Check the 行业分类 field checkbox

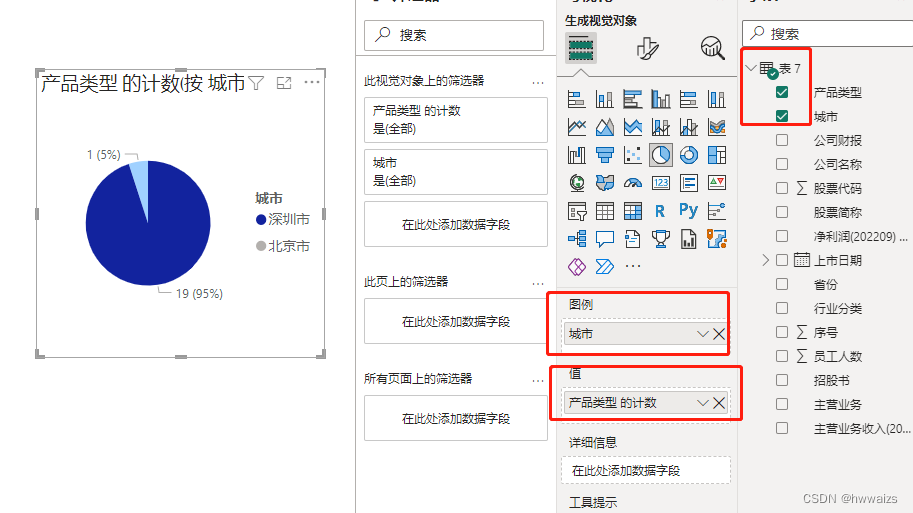pyautogui.click(x=782, y=308)
